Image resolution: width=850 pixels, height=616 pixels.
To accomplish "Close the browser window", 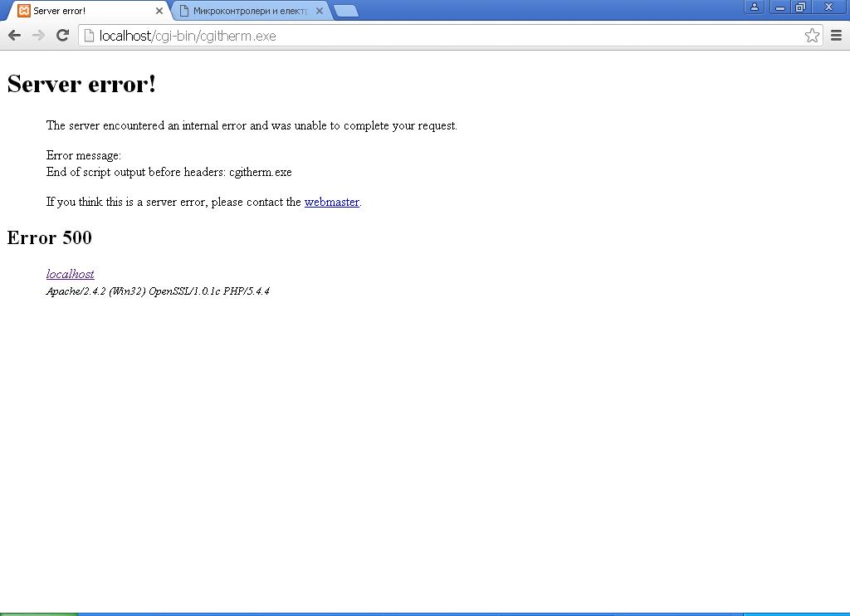I will coord(829,7).
